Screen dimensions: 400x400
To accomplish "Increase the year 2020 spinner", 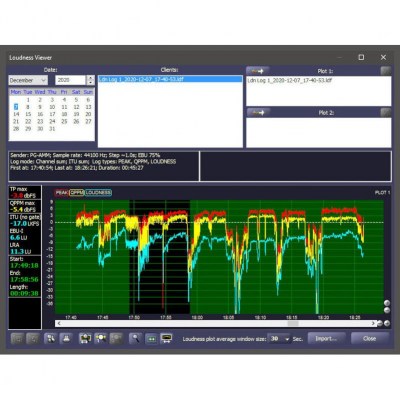I will tap(91, 78).
